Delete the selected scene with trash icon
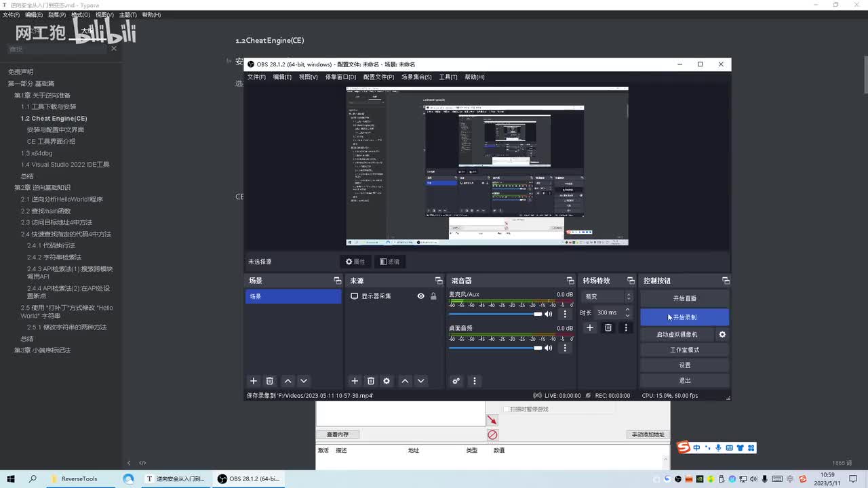 point(269,381)
